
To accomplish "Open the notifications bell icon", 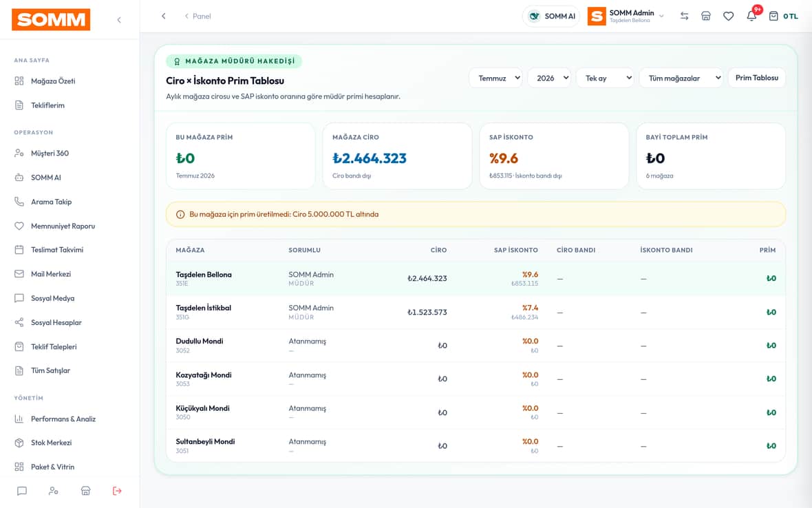I will [751, 16].
